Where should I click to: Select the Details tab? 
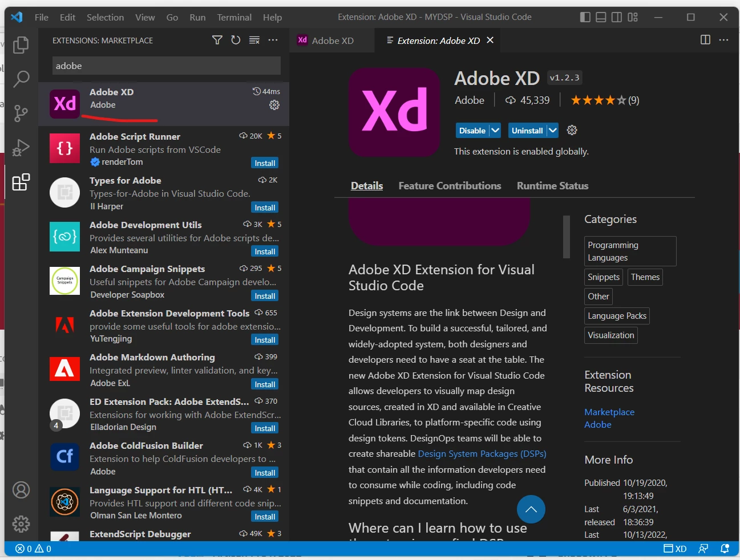tap(367, 186)
